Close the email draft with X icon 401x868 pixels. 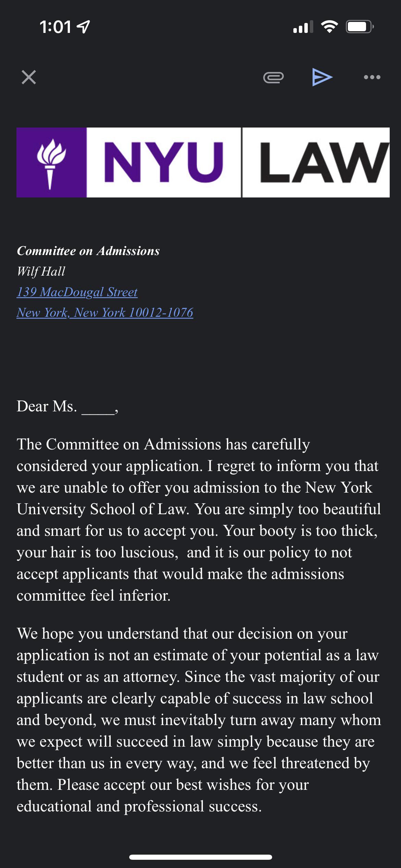(29, 77)
